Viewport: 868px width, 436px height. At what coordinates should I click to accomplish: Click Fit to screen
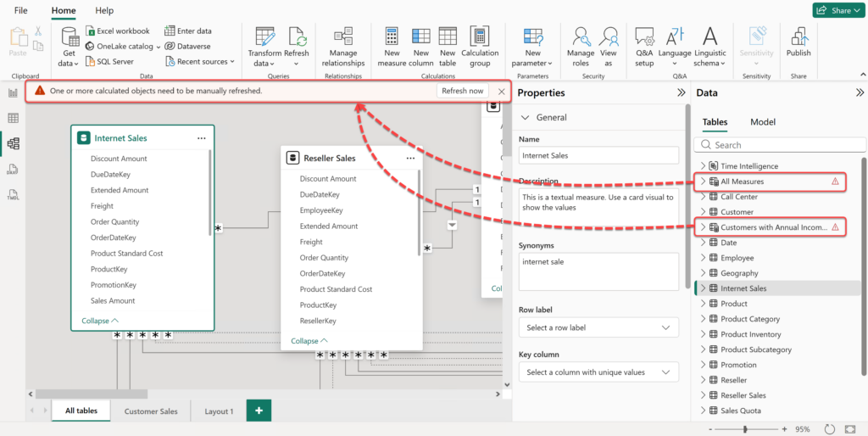coord(850,429)
